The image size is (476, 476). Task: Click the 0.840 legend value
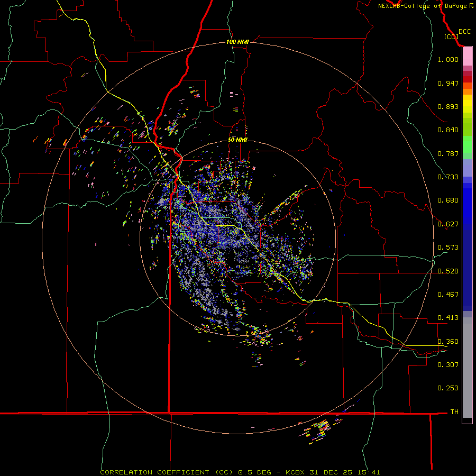click(448, 130)
